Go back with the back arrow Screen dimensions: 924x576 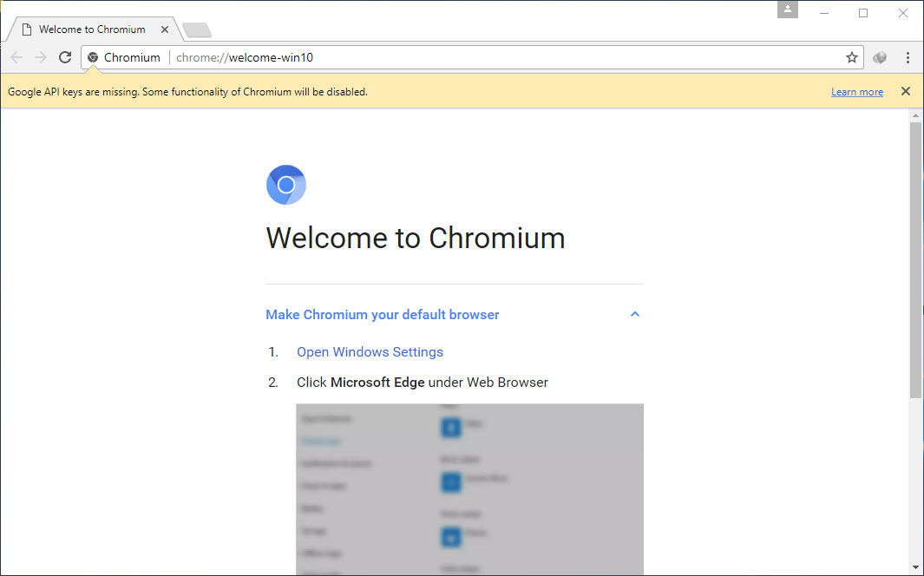click(x=16, y=57)
